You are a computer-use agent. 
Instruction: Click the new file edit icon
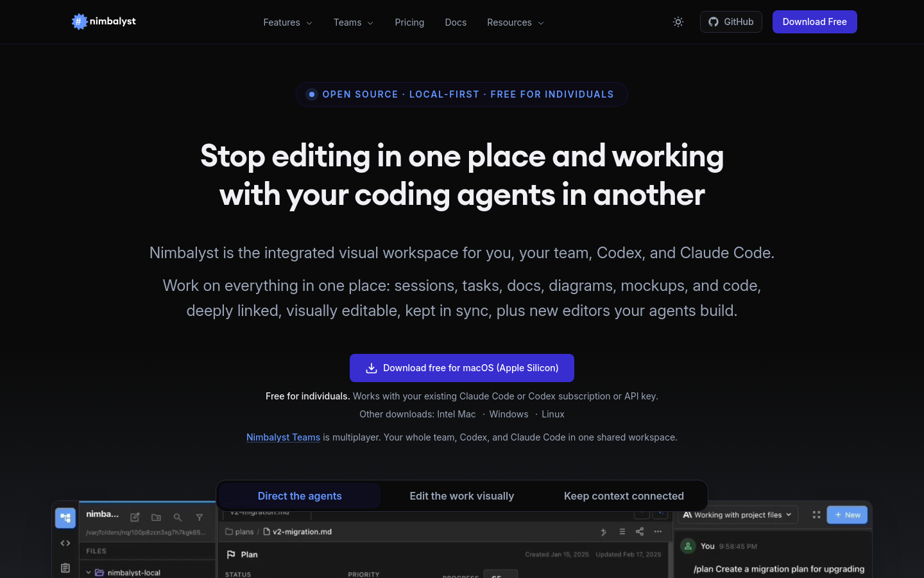pos(135,517)
